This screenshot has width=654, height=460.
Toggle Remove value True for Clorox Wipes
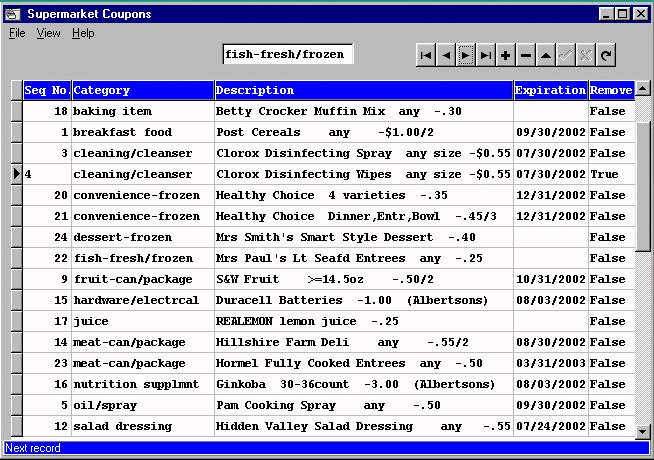(611, 174)
